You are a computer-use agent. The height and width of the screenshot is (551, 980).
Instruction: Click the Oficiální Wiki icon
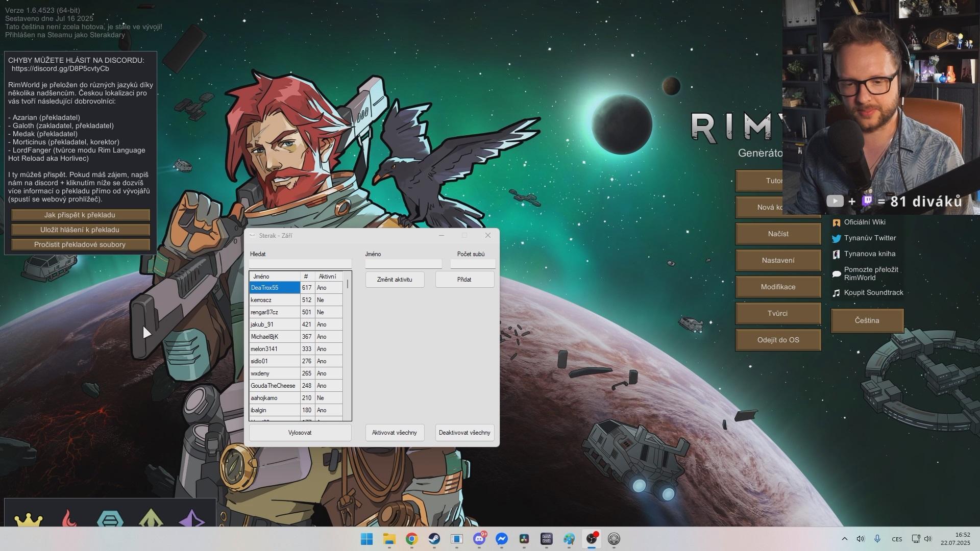pos(836,222)
